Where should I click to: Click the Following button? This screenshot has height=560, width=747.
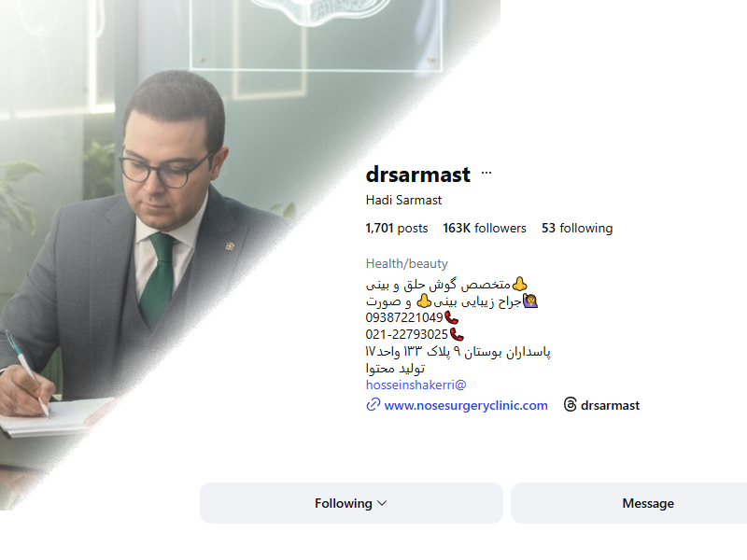pos(351,503)
